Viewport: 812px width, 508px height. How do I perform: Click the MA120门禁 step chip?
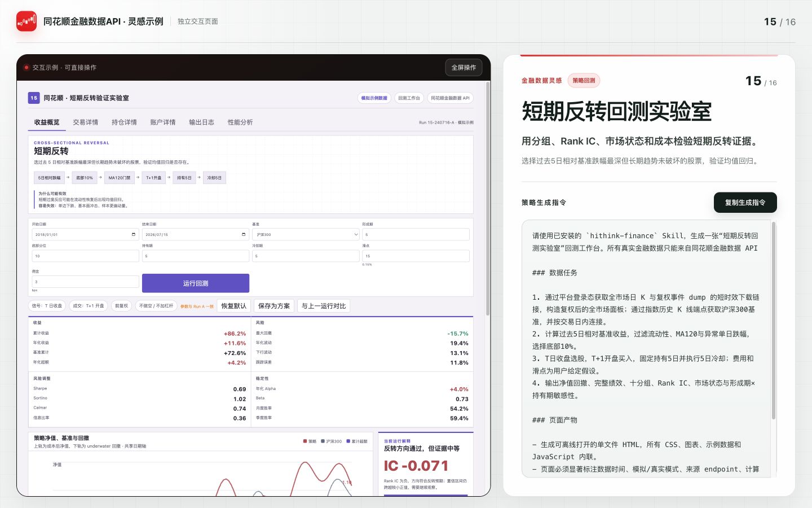pyautogui.click(x=120, y=178)
